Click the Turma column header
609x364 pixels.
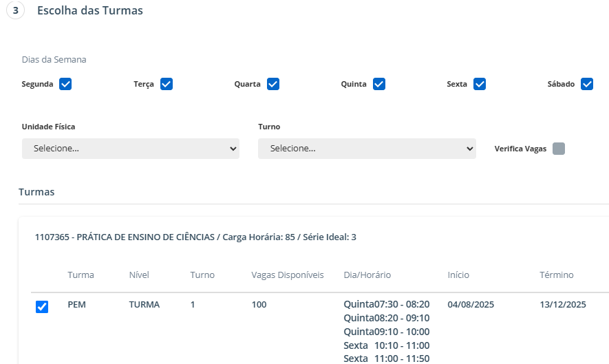point(81,275)
